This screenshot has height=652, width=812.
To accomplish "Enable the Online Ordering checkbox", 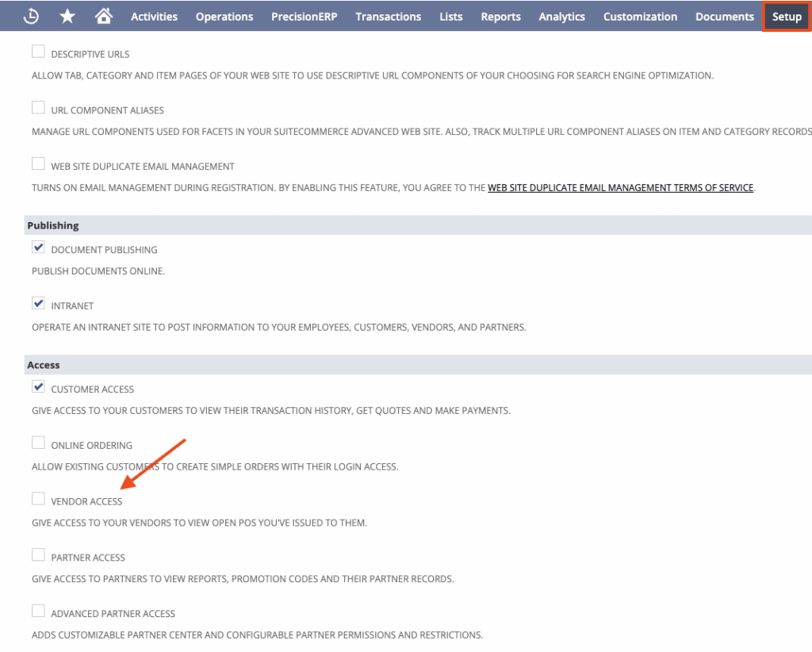I will tap(38, 443).
